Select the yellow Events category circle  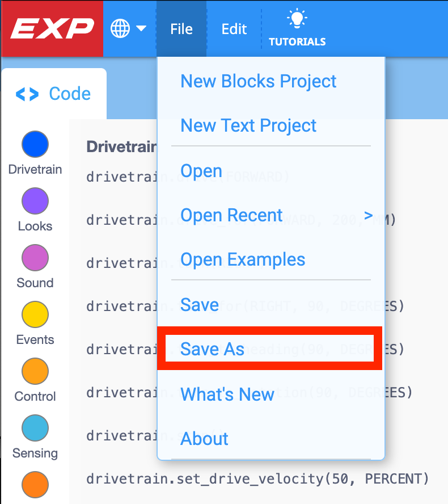point(35,314)
